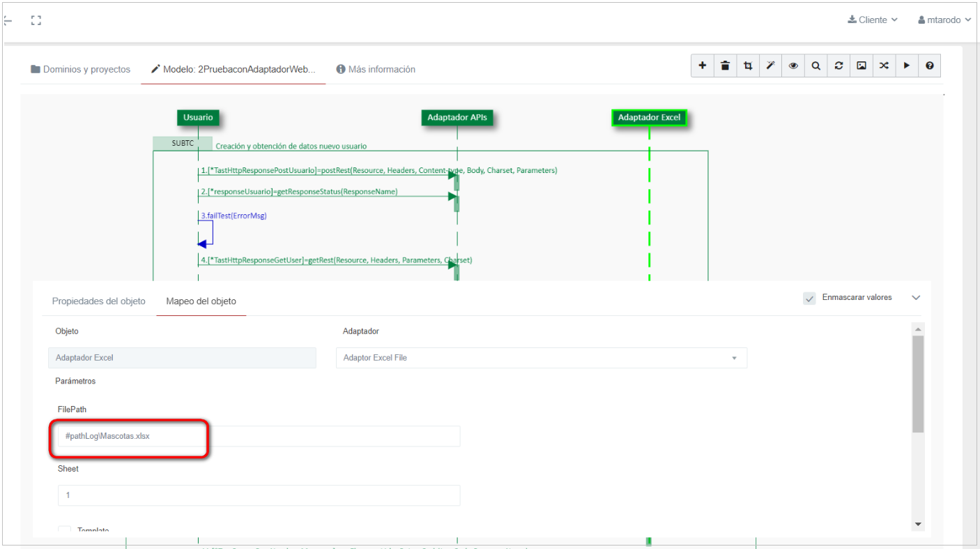Viewport: 980px width, 549px height.
Task: Toggle the Enmascarar valores checkbox
Action: tap(809, 298)
